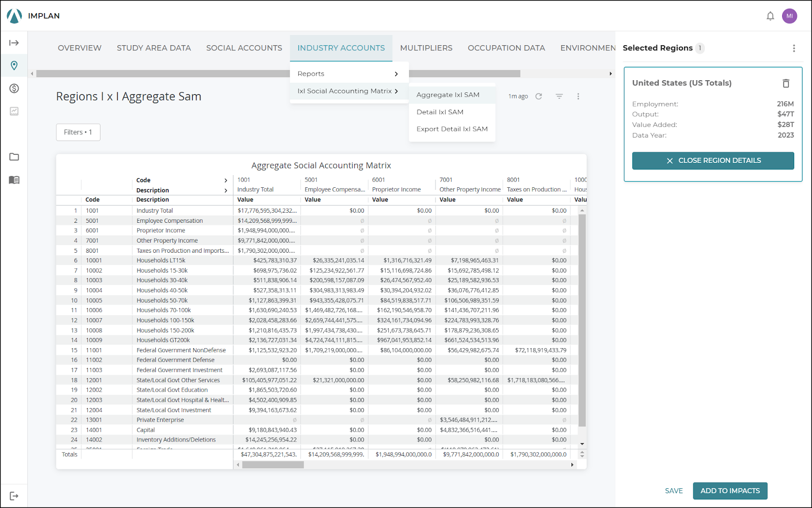Image resolution: width=812 pixels, height=508 pixels.
Task: Click the 7001 Other Property Income column header
Action: (x=469, y=185)
